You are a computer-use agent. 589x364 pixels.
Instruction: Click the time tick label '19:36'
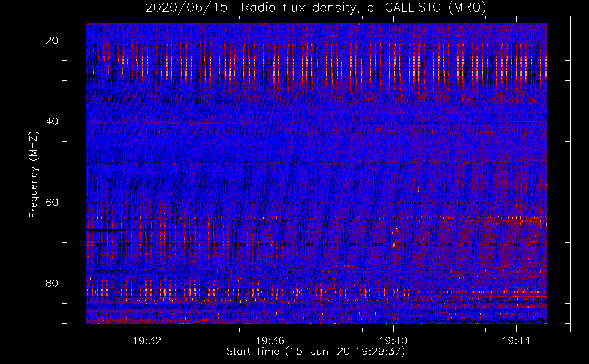pos(270,341)
